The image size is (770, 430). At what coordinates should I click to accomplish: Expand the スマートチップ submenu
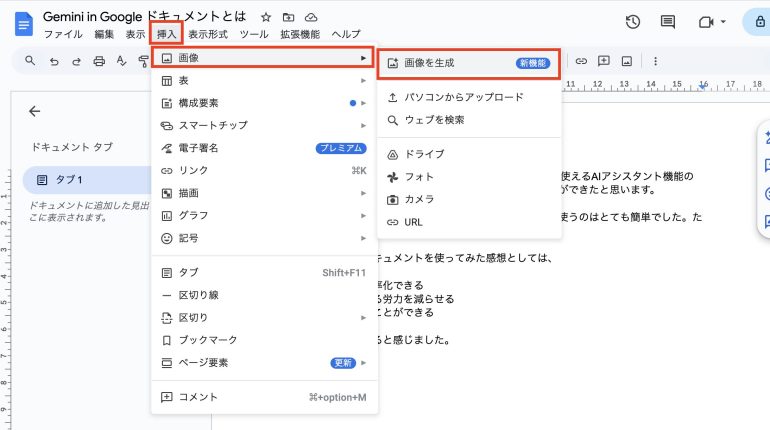[x=264, y=126]
